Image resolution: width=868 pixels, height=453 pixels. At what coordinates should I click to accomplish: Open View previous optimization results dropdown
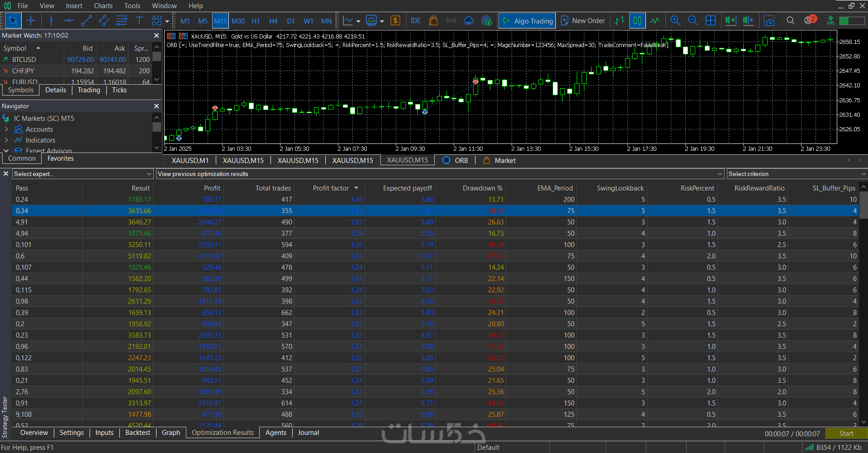click(440, 174)
